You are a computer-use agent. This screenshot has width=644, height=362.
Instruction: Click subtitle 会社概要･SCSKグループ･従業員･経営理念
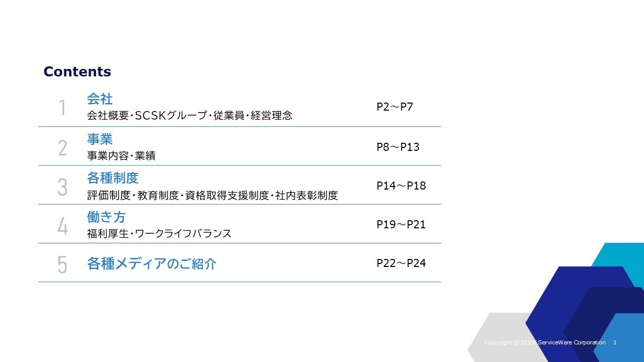[x=189, y=116]
